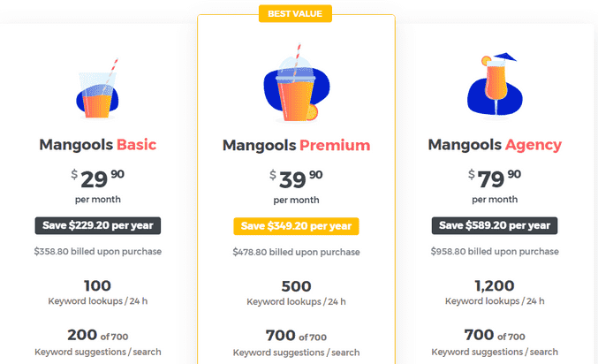This screenshot has height=364, width=598.
Task: Click the $358.80 billed upon purchase text
Action: pos(98,251)
